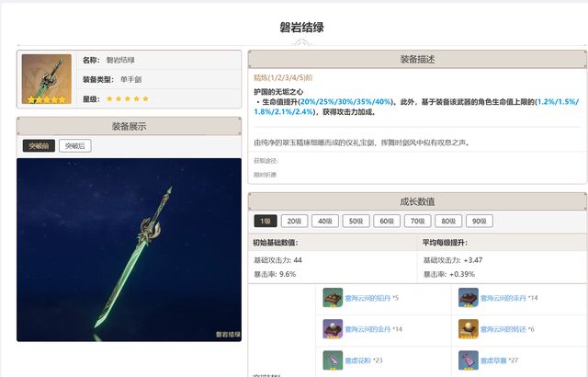Select the 1级 level tab
Screen dimensions: 588x377
tap(266, 221)
